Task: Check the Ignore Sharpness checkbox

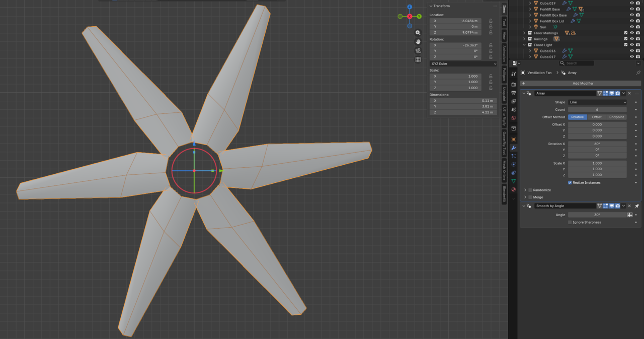Action: coord(570,222)
